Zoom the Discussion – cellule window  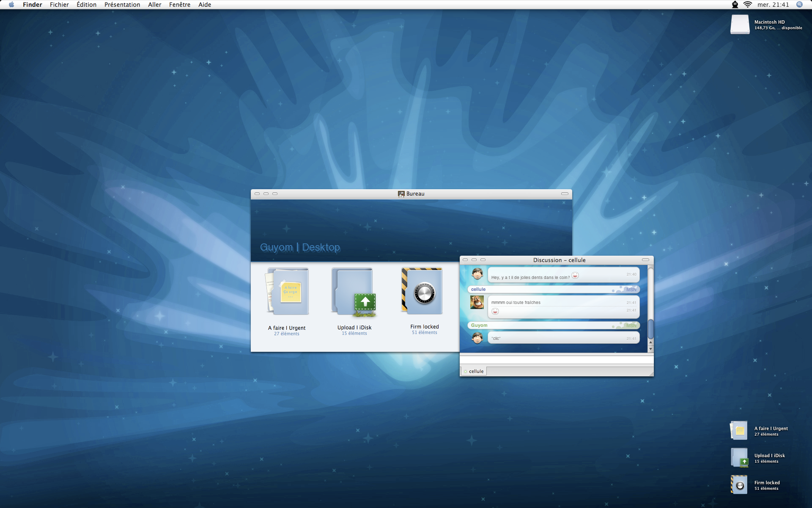click(483, 260)
